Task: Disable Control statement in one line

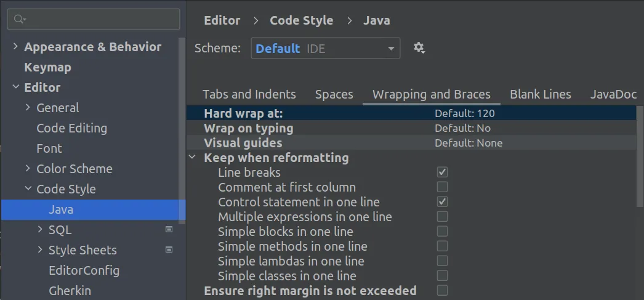Action: click(x=442, y=202)
